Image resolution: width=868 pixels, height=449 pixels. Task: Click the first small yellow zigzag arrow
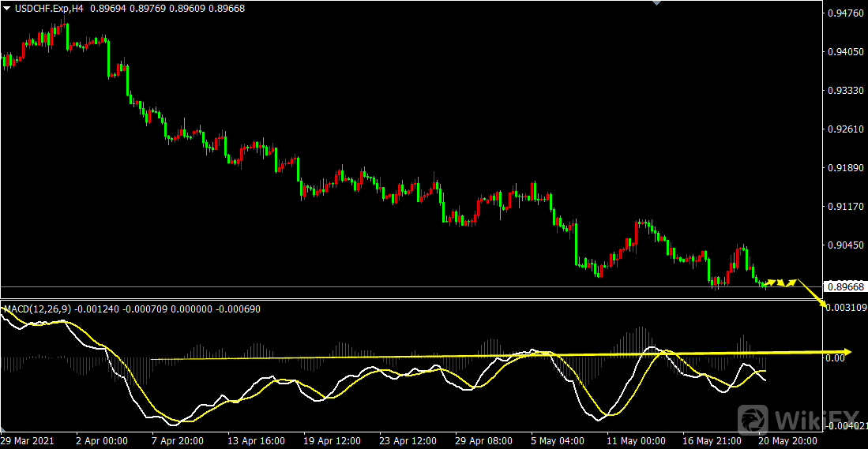[771, 282]
